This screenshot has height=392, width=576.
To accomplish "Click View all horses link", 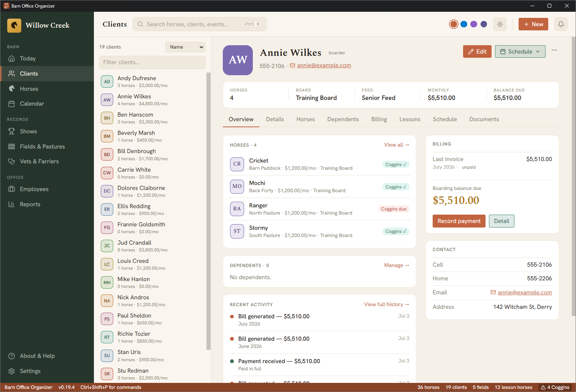I will [x=397, y=145].
